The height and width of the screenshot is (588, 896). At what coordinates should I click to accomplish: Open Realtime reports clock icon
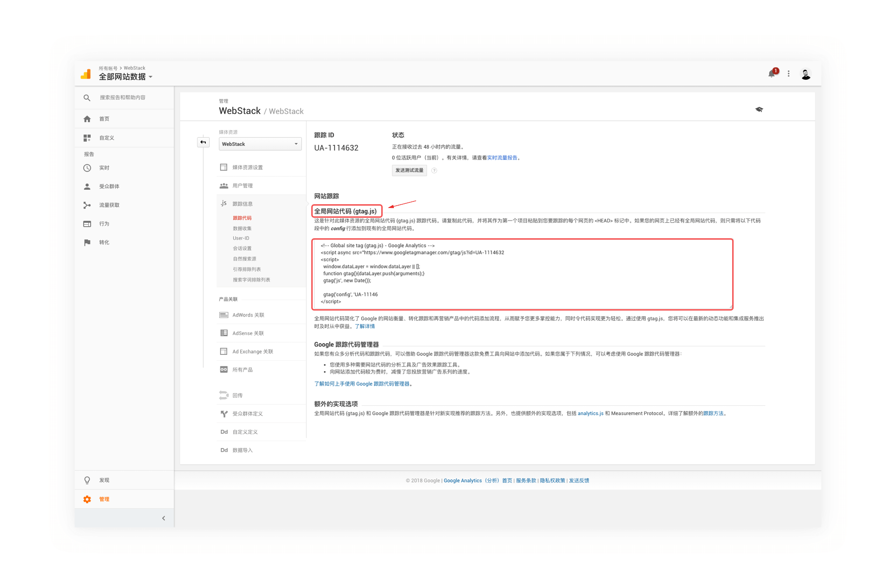pos(87,168)
